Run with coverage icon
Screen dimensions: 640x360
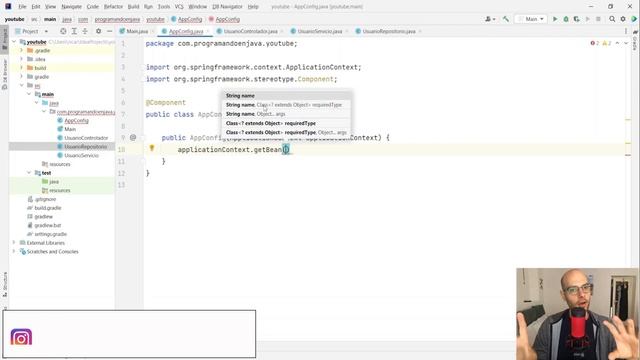click(x=576, y=19)
